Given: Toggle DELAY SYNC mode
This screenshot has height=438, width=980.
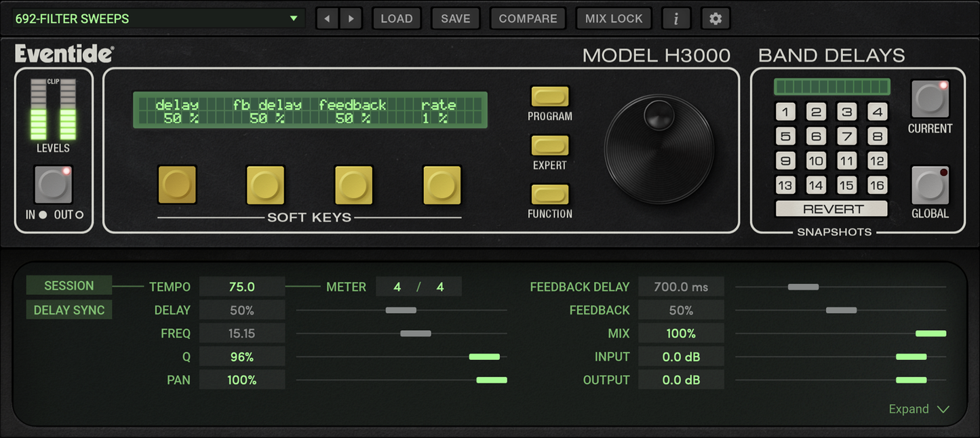Looking at the screenshot, I should (68, 310).
